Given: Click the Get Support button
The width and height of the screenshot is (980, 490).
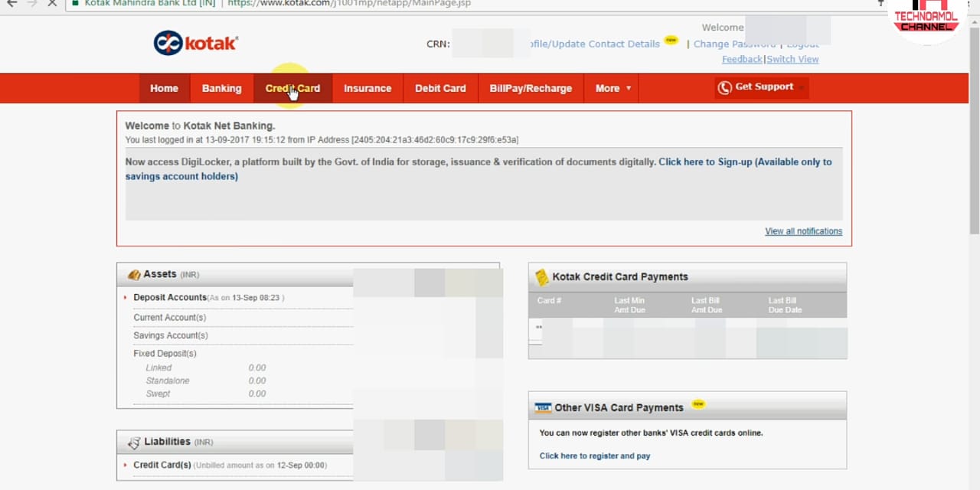Looking at the screenshot, I should (x=761, y=87).
